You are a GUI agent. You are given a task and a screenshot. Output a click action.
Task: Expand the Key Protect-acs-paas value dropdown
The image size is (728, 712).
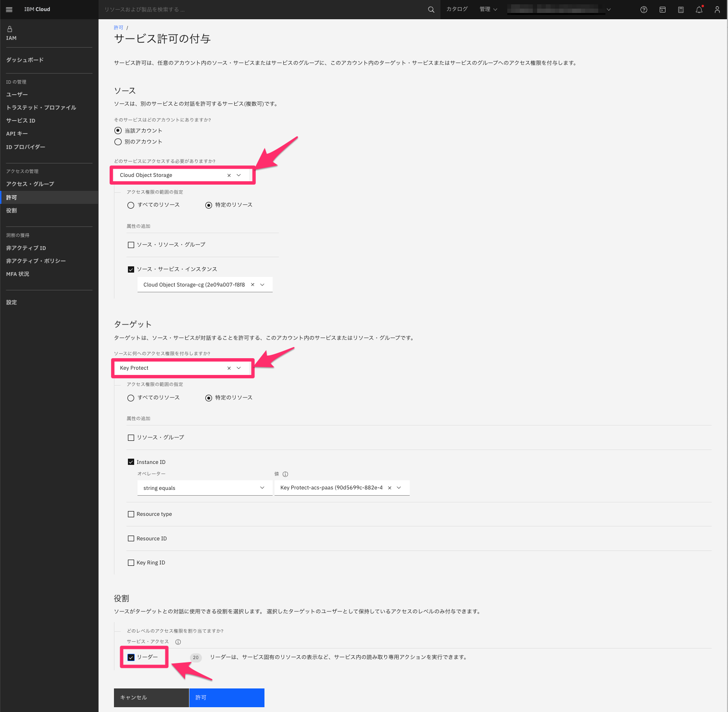(x=399, y=488)
